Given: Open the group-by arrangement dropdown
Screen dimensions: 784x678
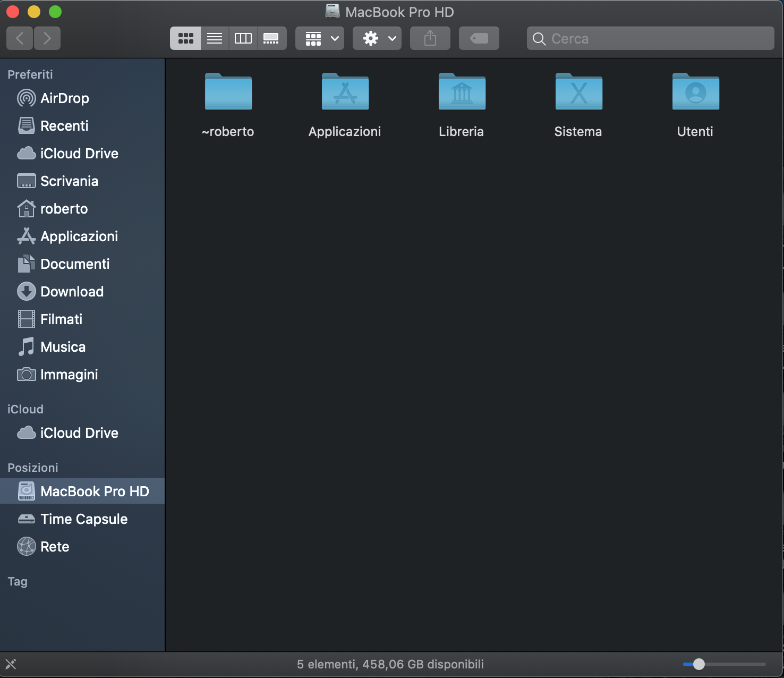Looking at the screenshot, I should [320, 38].
